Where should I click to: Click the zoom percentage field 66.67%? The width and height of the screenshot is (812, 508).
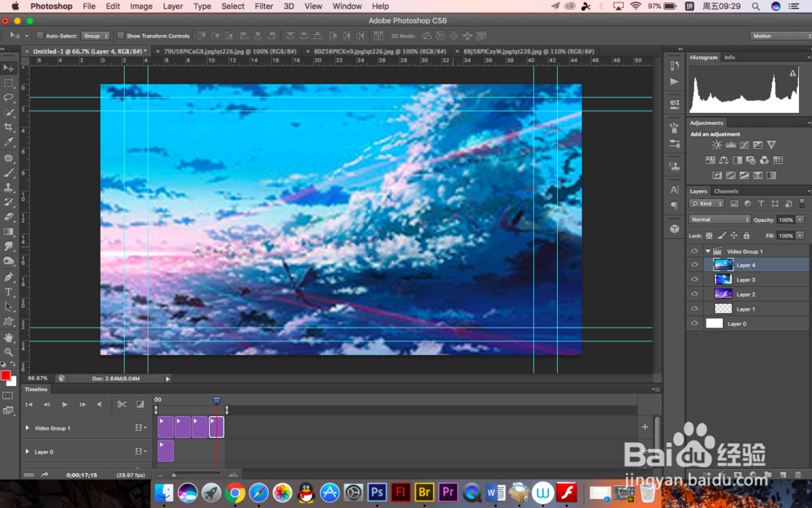(38, 379)
